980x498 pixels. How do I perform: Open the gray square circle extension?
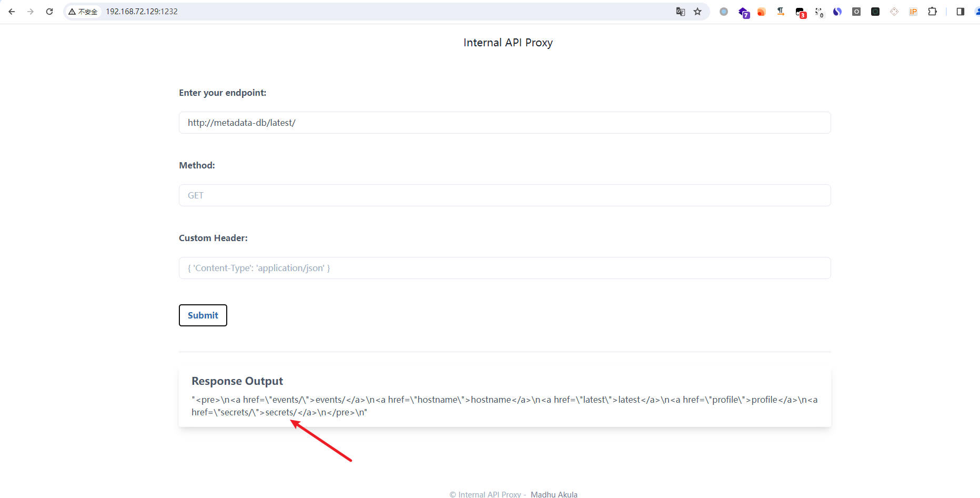point(856,12)
